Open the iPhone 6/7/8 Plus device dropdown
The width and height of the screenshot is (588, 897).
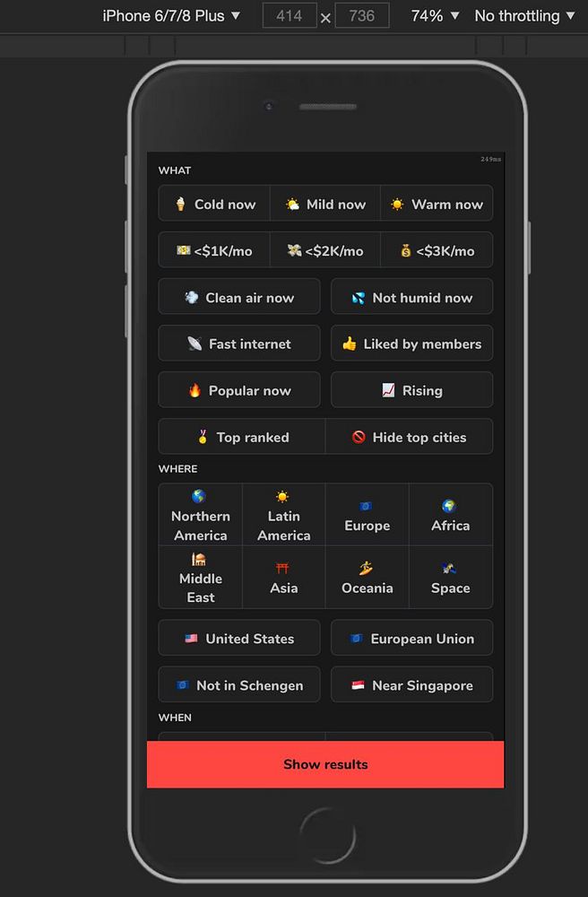point(171,16)
